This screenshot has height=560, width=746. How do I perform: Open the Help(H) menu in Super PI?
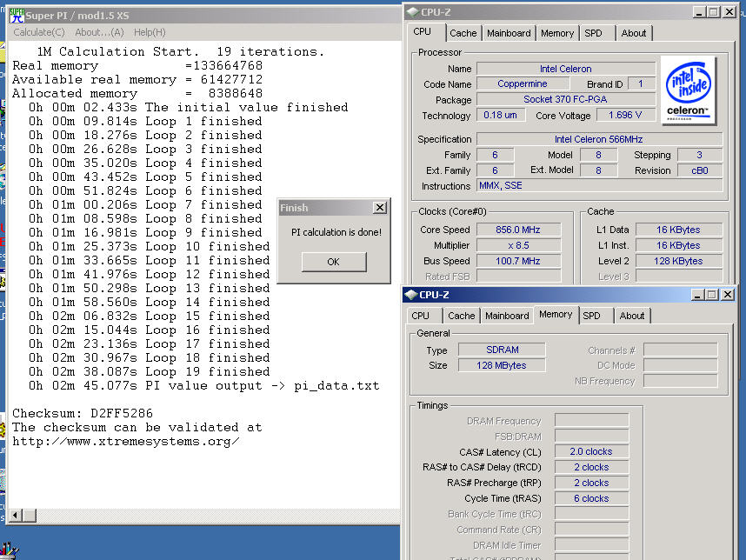[150, 32]
